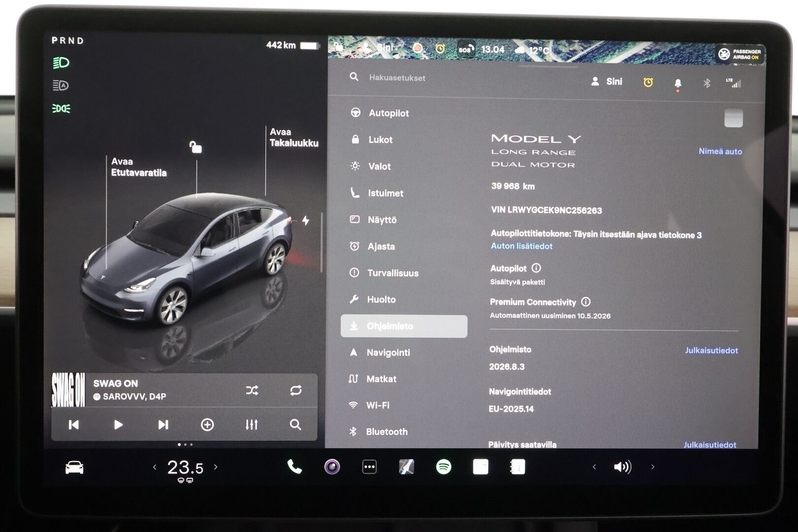
Task: Open the dashcam camera app
Action: [332, 466]
